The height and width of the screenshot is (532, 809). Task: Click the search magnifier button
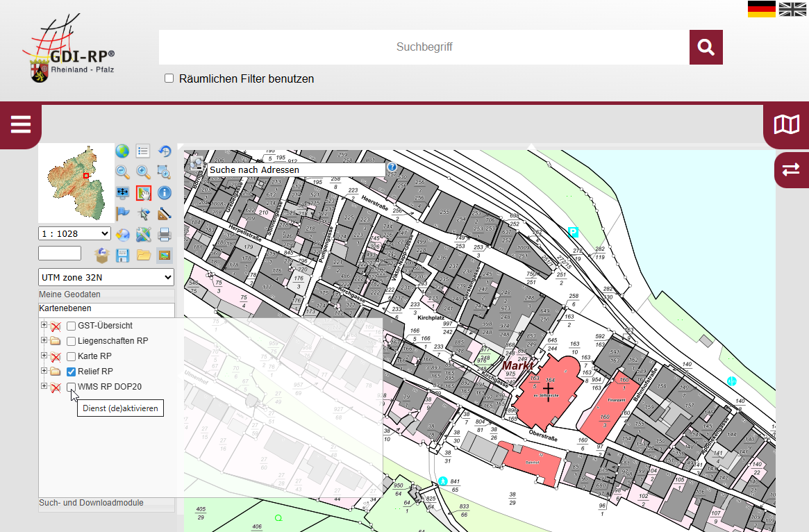[706, 47]
